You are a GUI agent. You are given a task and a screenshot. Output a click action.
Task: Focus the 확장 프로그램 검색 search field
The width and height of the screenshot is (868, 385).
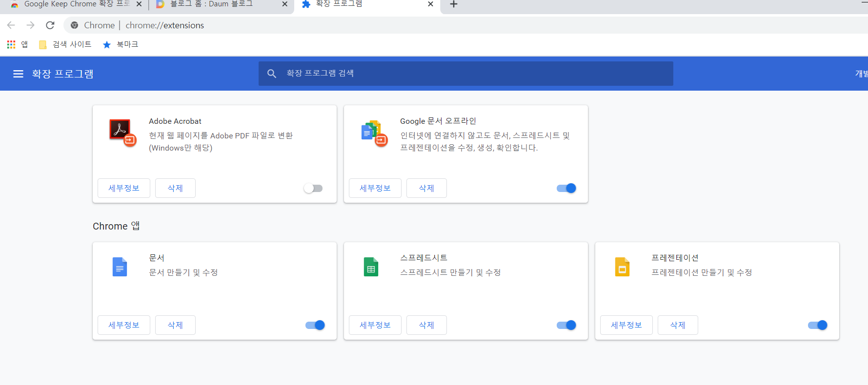pyautogui.click(x=466, y=74)
